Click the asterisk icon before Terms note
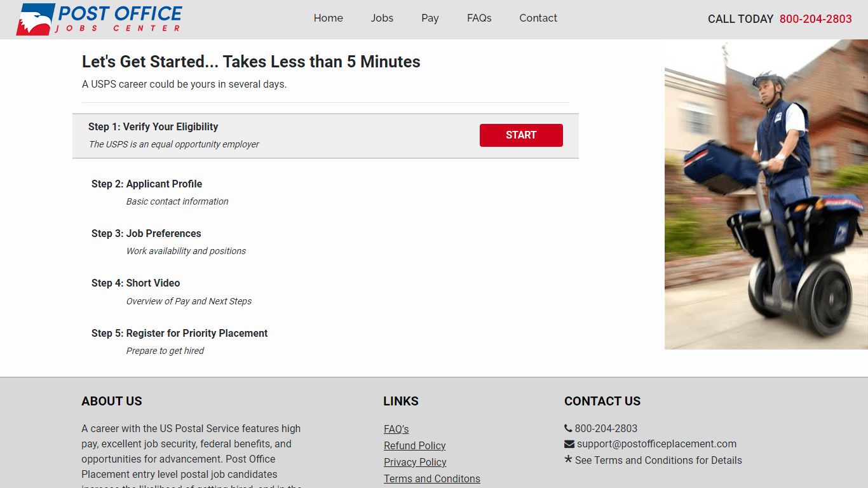The width and height of the screenshot is (868, 488). [568, 459]
